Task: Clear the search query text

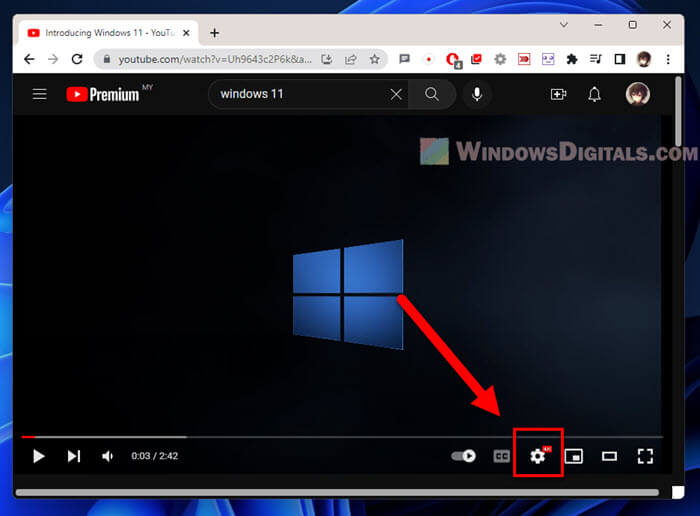Action: click(396, 94)
